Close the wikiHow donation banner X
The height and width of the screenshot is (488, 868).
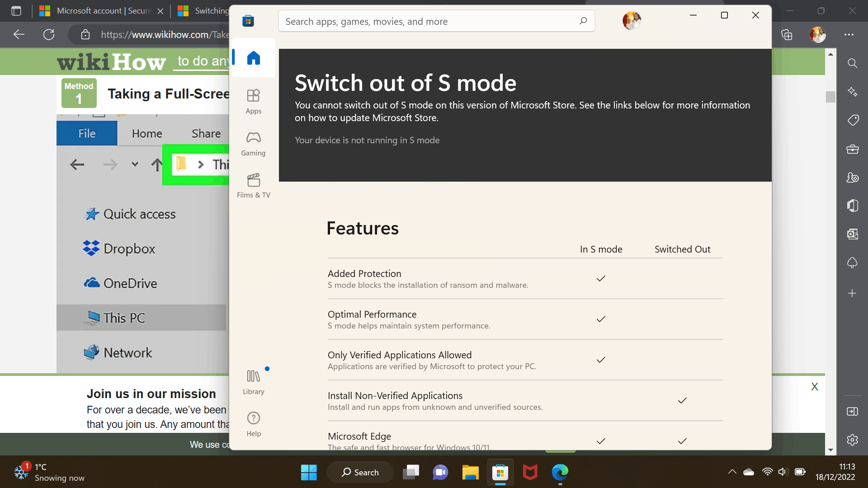(814, 386)
